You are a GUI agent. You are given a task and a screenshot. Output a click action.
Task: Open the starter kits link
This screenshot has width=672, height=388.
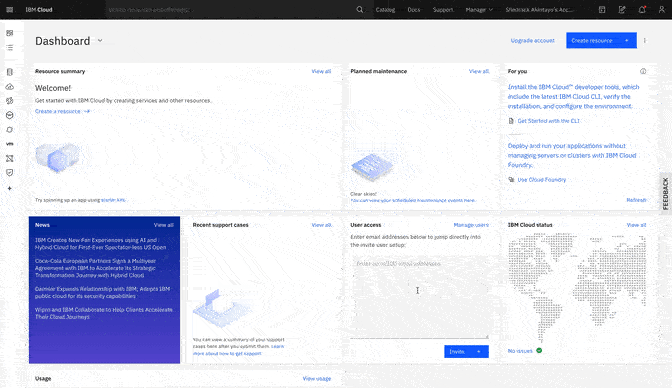[113, 200]
